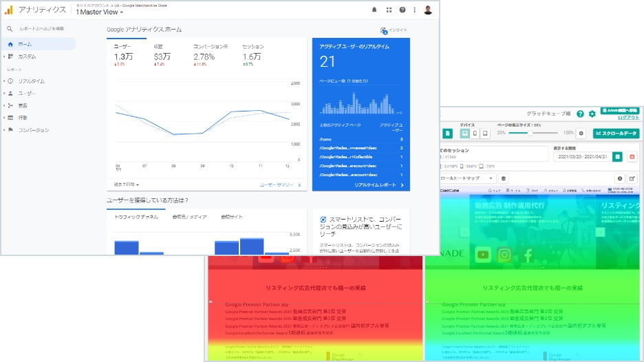Image resolution: width=644 pixels, height=362 pixels.
Task: Click the calendar icon beside date range
Action: coord(618,157)
